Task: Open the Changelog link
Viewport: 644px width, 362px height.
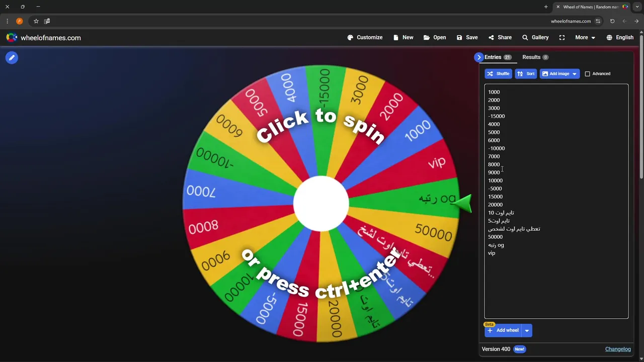Action: pos(618,349)
